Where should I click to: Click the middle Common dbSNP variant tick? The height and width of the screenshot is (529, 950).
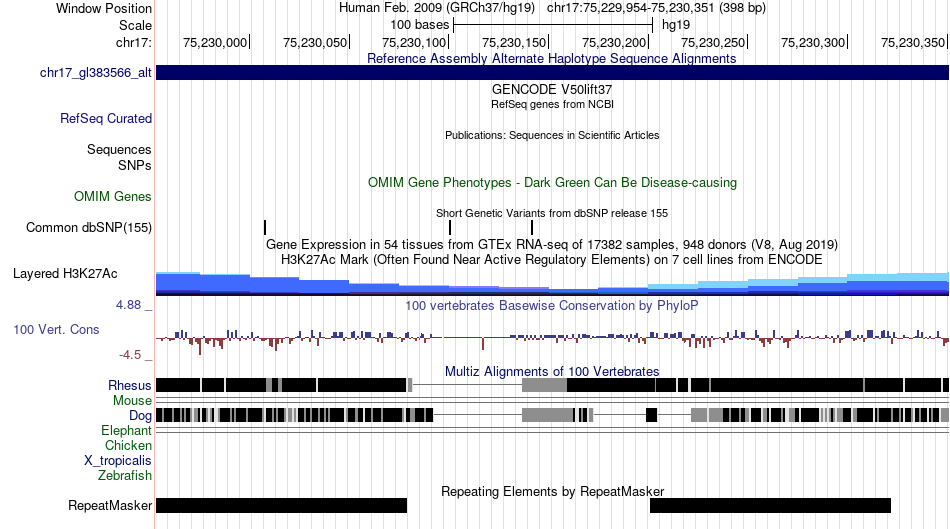tap(450, 227)
